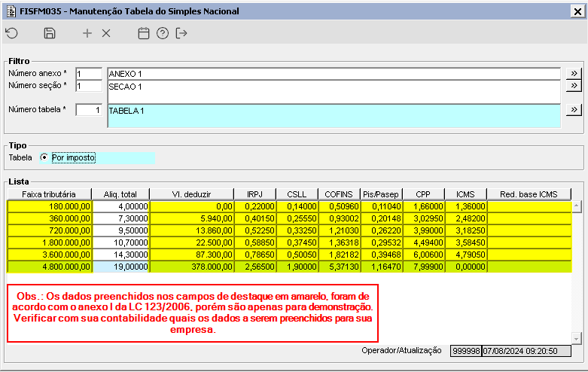This screenshot has height=372, width=588.
Task: Close the FISFM035 window
Action: pos(577,11)
